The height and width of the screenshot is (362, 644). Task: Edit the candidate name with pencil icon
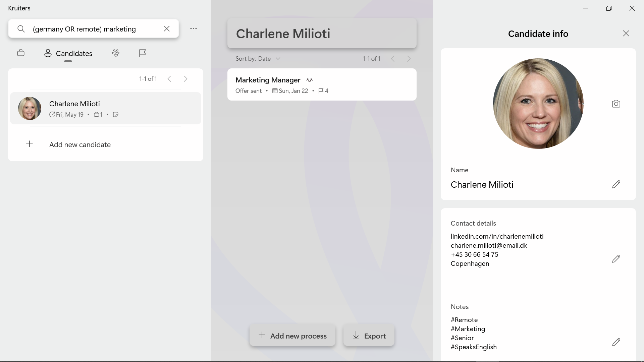[616, 184]
